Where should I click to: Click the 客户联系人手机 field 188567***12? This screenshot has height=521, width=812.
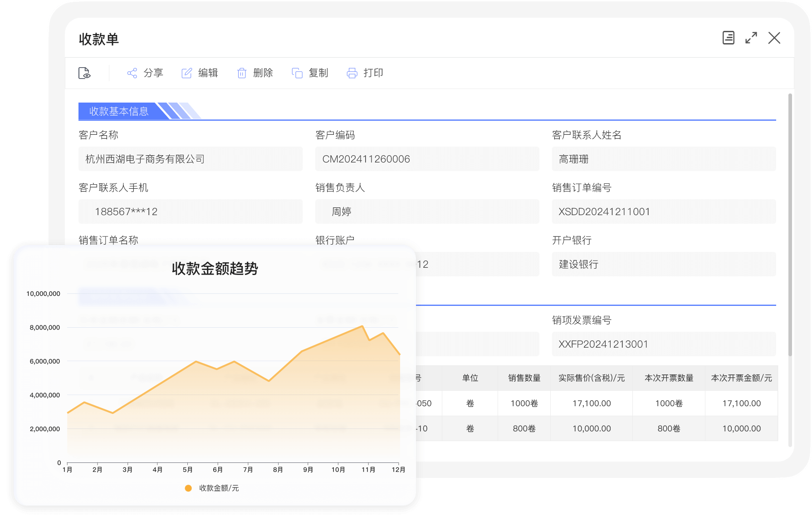191,211
